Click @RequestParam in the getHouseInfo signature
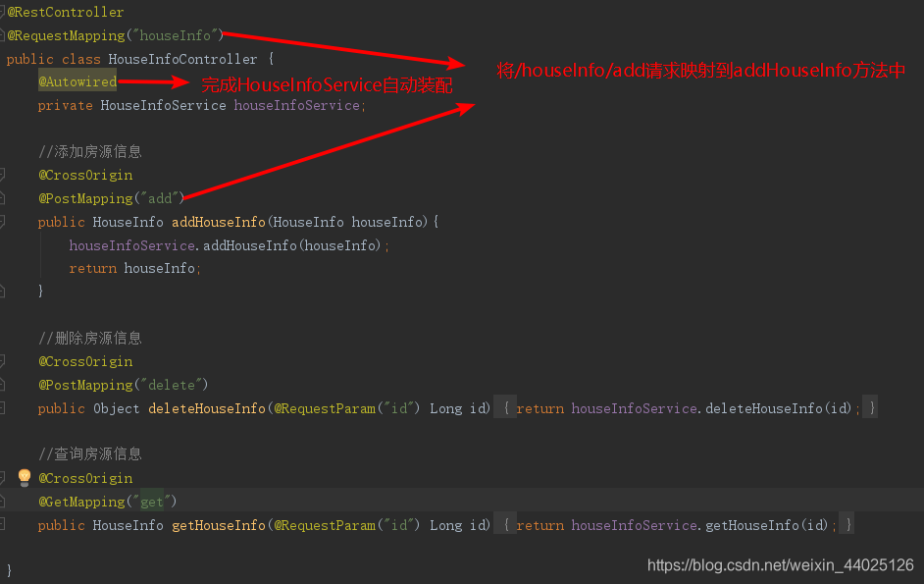Viewport: 924px width, 584px height. point(325,525)
